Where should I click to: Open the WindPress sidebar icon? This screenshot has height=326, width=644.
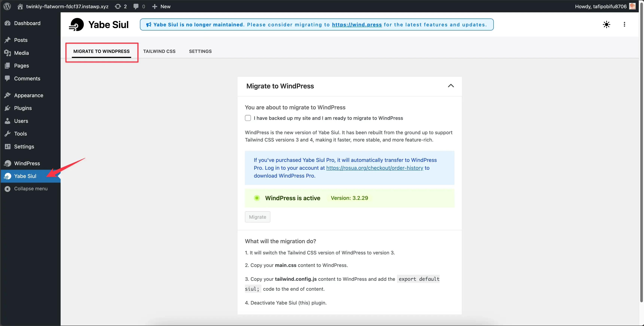click(8, 163)
